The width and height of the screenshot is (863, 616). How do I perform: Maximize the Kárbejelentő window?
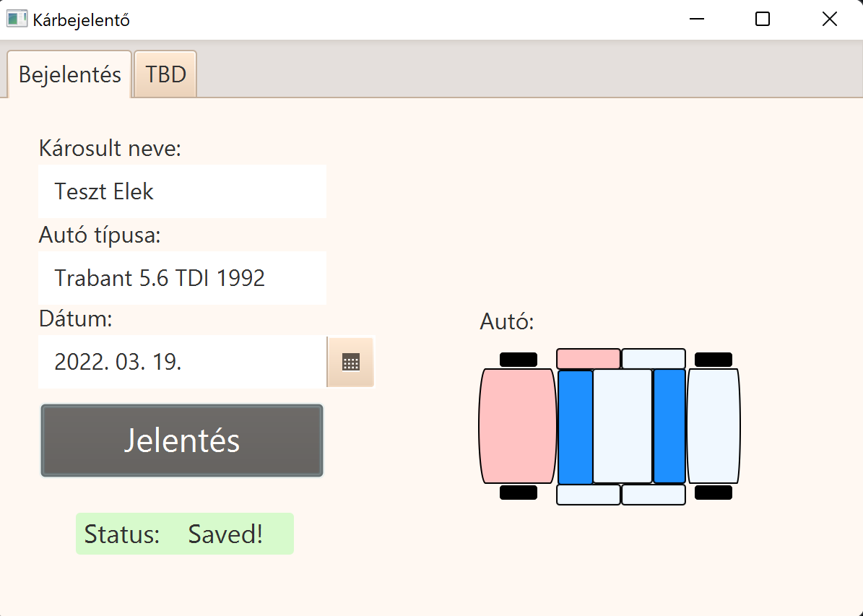click(x=763, y=19)
